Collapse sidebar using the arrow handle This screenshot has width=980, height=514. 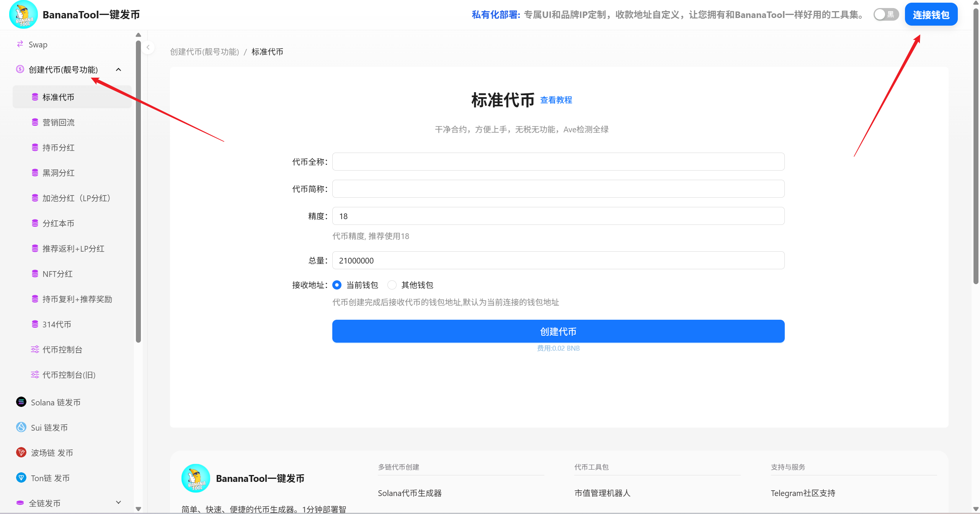tap(148, 47)
